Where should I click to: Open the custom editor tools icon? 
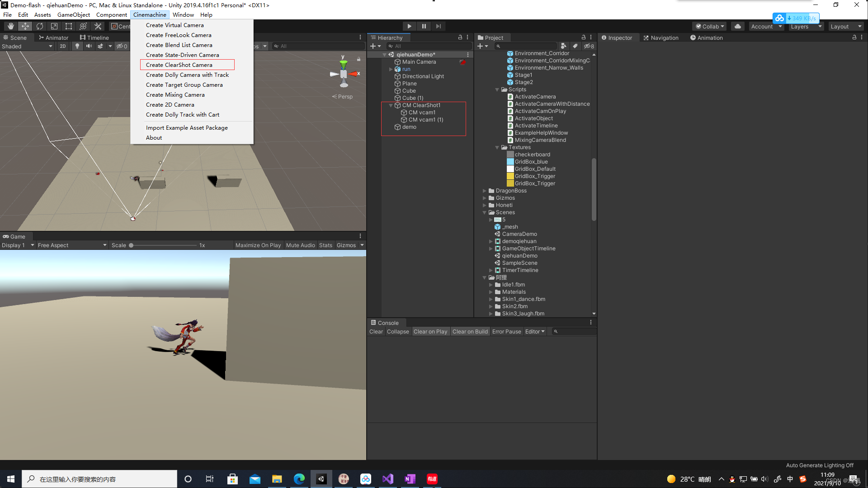[x=98, y=26]
